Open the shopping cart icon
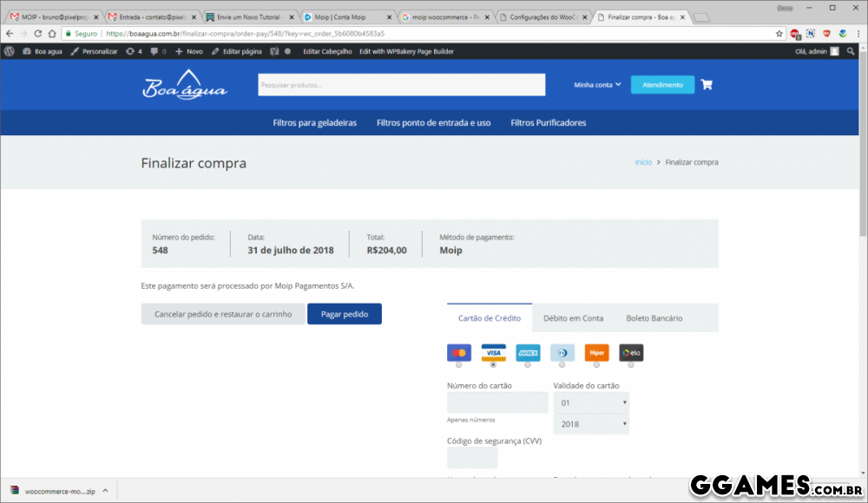 coord(707,85)
